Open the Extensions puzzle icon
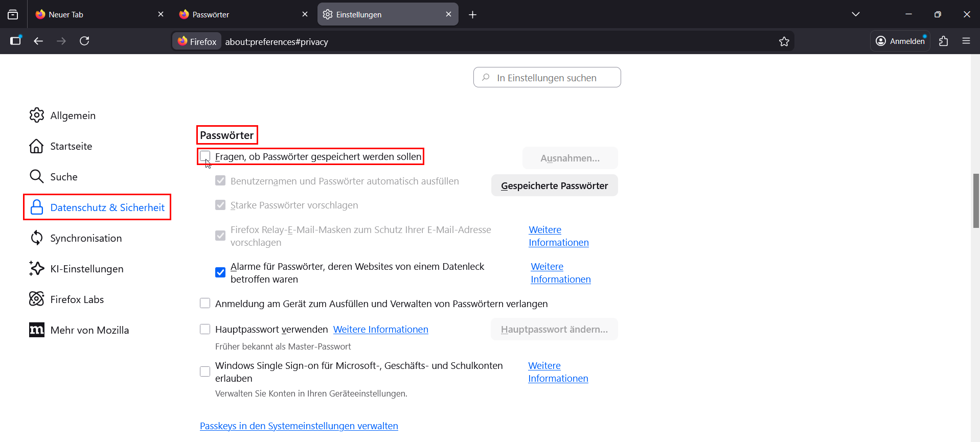Image resolution: width=980 pixels, height=442 pixels. point(944,41)
